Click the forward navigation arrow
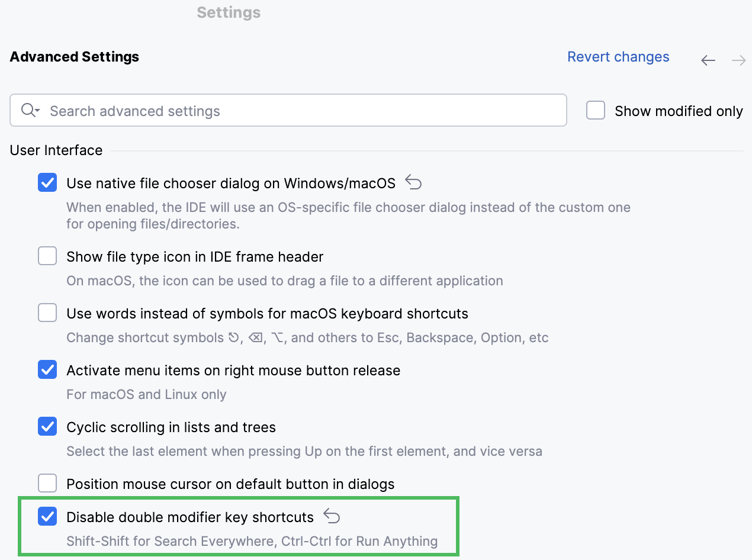 click(738, 60)
